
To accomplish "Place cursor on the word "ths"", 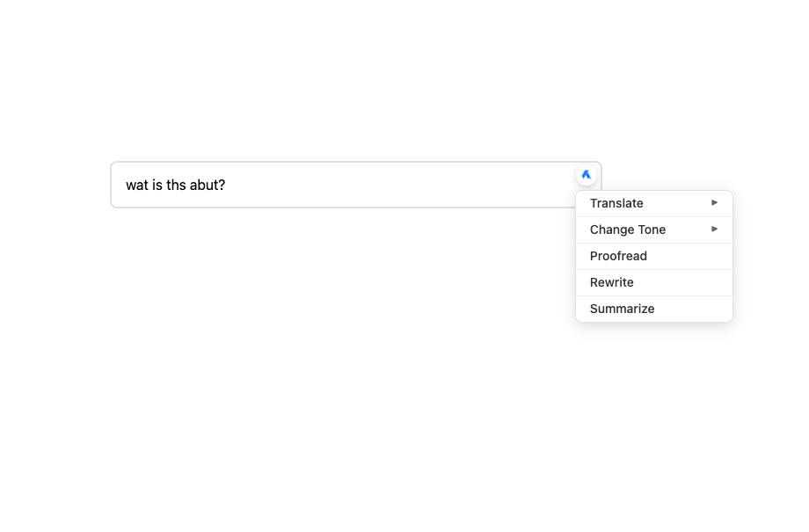I will [x=176, y=185].
